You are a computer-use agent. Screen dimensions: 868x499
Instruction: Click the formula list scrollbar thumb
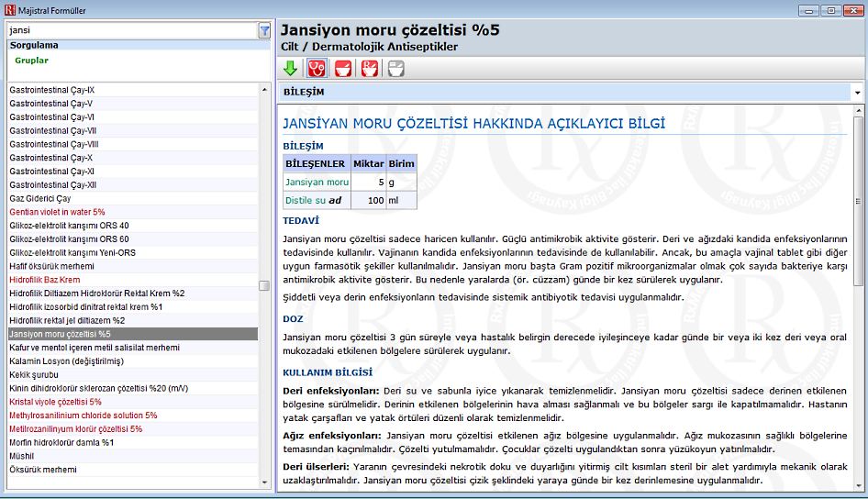[x=264, y=285]
